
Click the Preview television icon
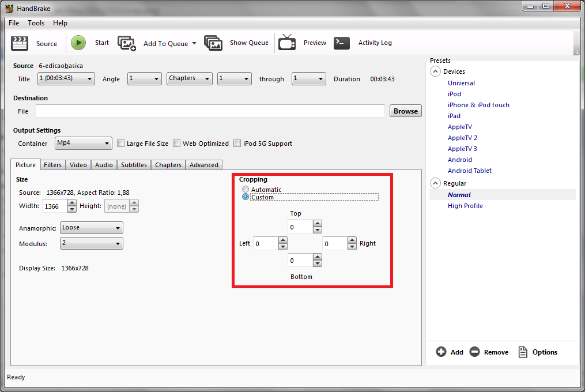287,42
